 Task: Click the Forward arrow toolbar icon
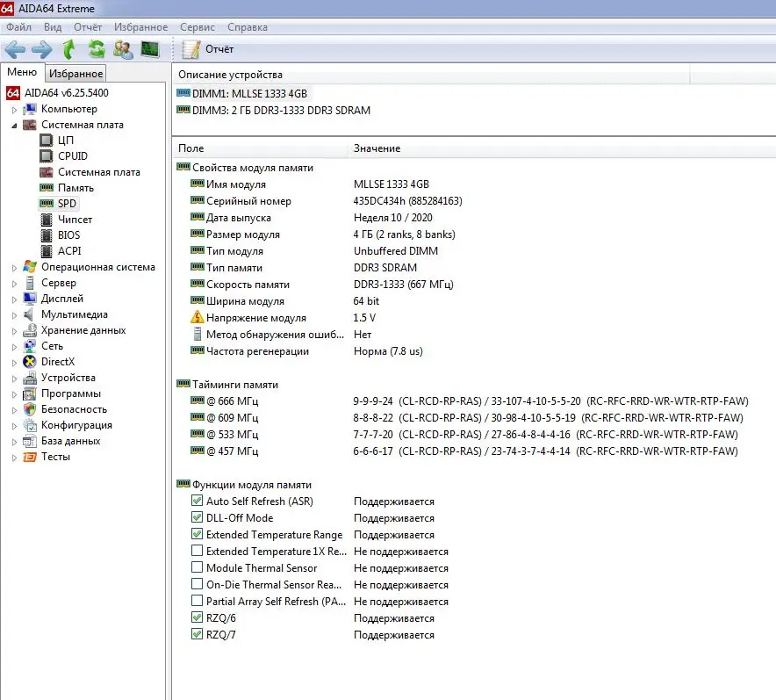(41, 49)
